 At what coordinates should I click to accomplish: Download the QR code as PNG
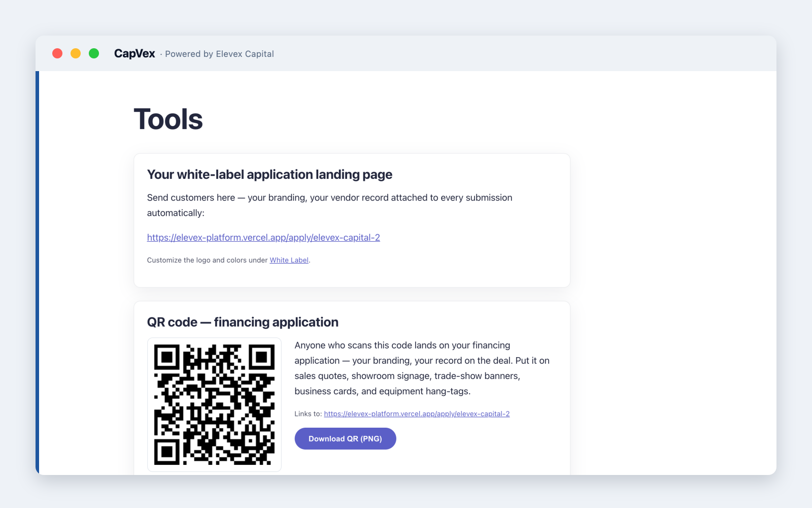coord(345,438)
